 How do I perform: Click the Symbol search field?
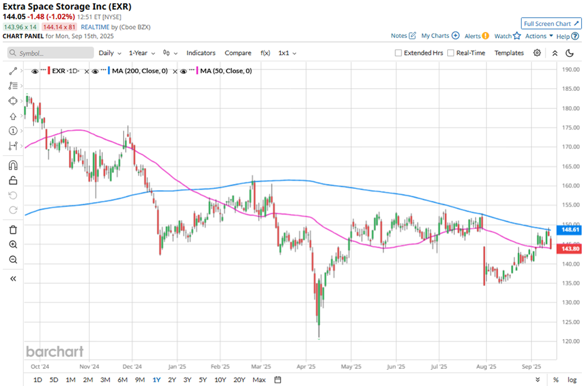tap(51, 53)
